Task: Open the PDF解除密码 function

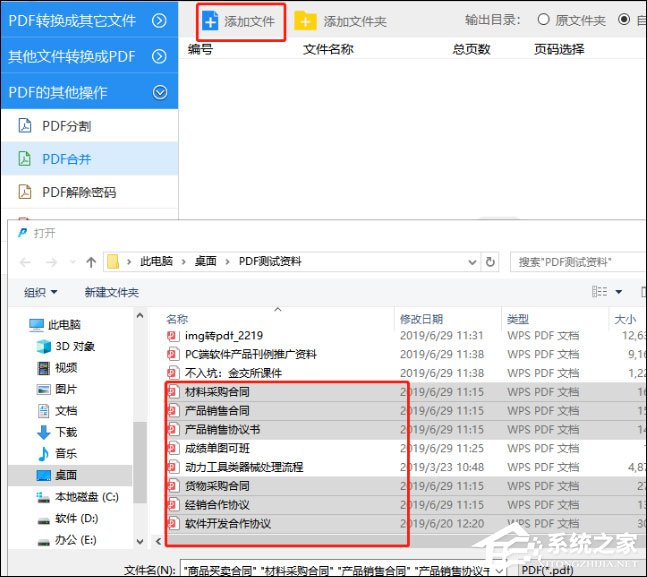Action: [x=90, y=192]
